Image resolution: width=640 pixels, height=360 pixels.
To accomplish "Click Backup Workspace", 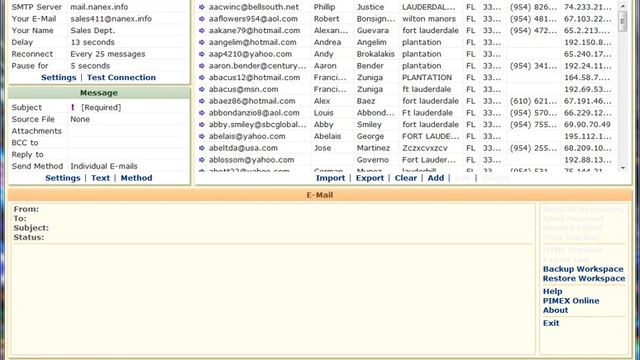I will tap(583, 269).
